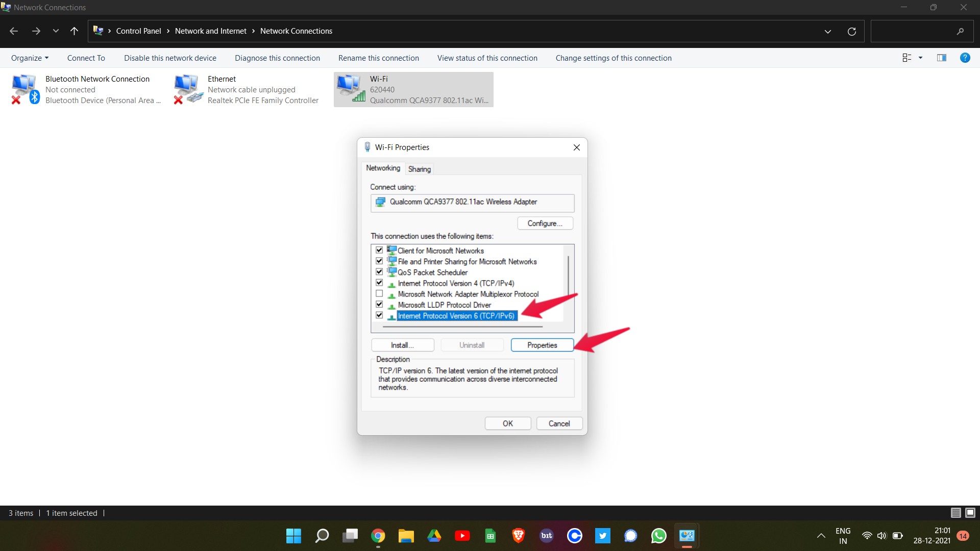Select Internet Protocol Version 4 TCP/IPv4

[x=456, y=283]
